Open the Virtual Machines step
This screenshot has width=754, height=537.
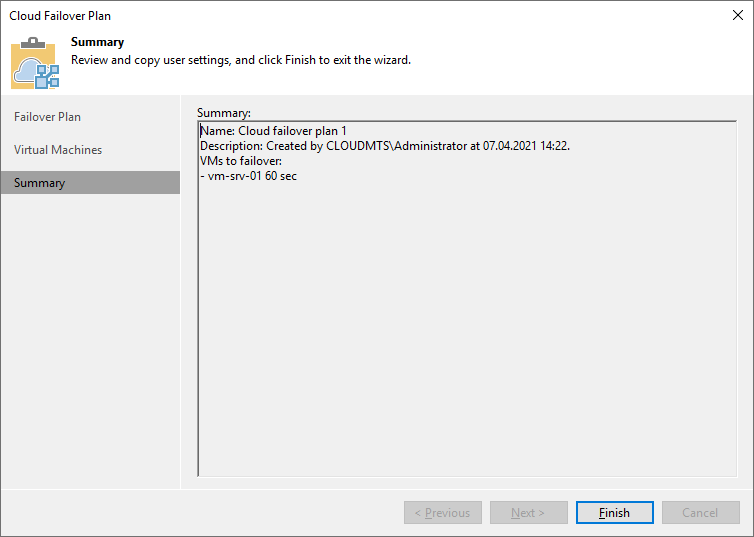(x=58, y=150)
